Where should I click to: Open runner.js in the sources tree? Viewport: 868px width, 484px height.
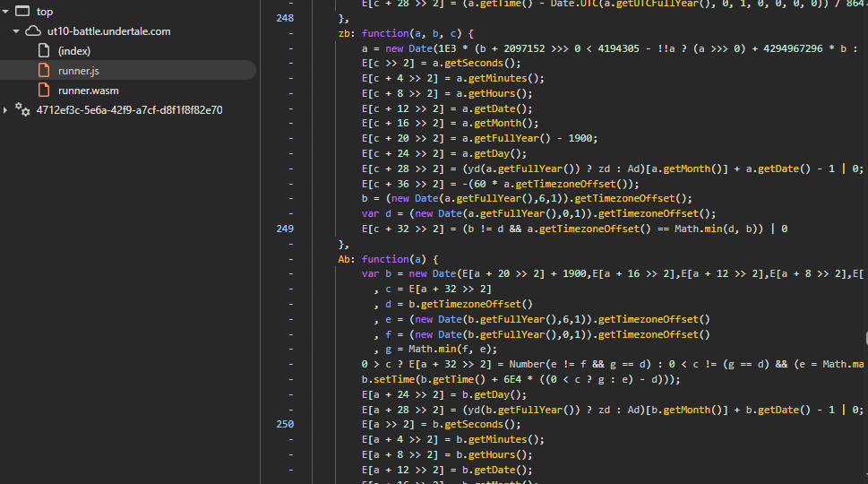coord(79,71)
